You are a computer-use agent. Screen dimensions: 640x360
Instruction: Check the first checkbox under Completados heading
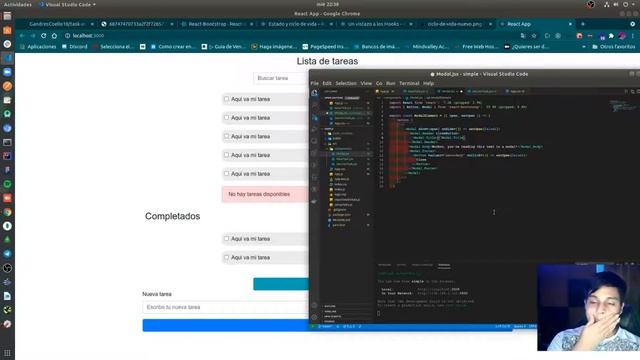(227, 238)
